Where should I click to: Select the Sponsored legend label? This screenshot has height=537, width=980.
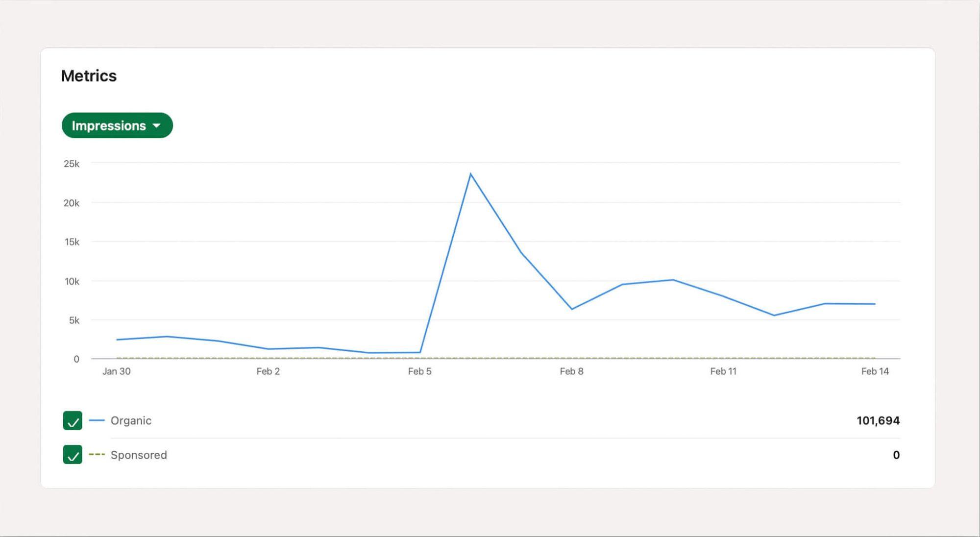(x=139, y=455)
